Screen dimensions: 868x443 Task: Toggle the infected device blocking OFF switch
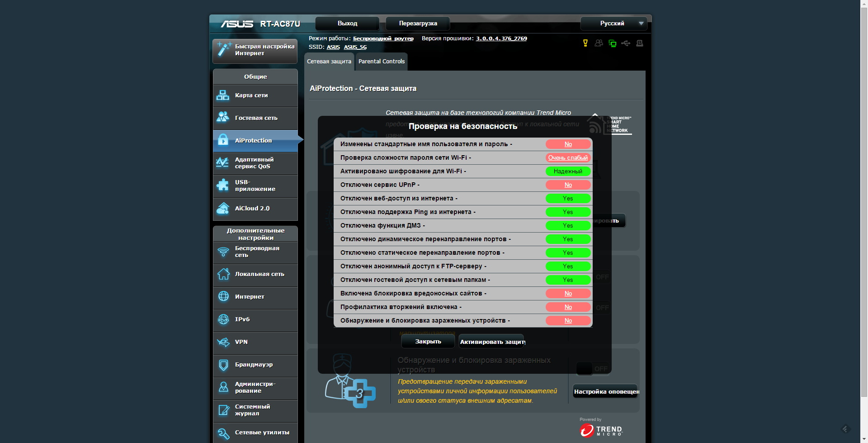click(x=593, y=369)
